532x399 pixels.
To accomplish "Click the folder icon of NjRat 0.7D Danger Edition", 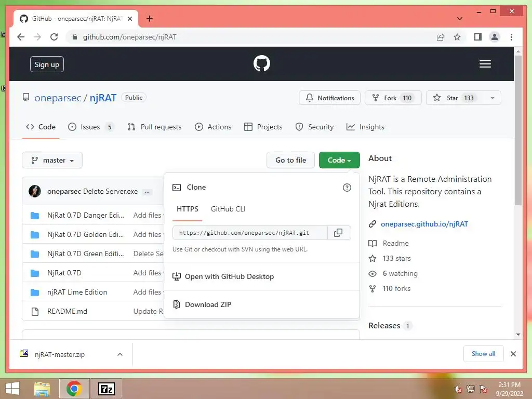I will tap(35, 216).
